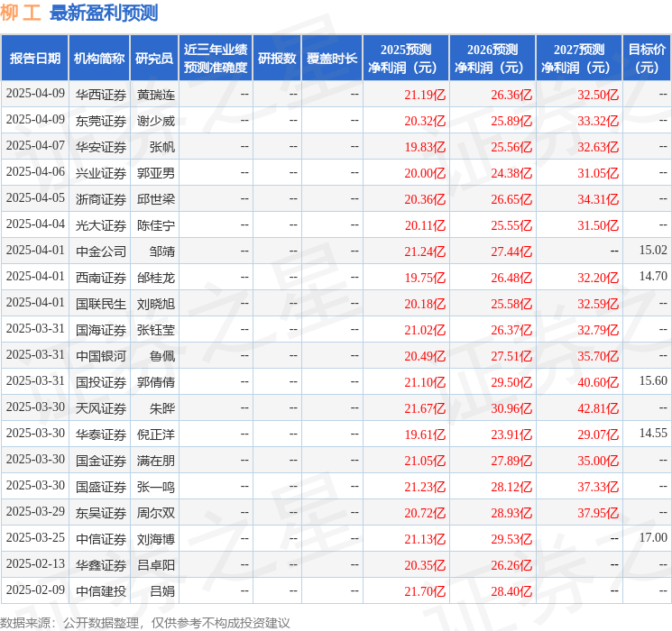Select the 光大证券 institution cell
Screen dimensions: 672x631
(101, 225)
